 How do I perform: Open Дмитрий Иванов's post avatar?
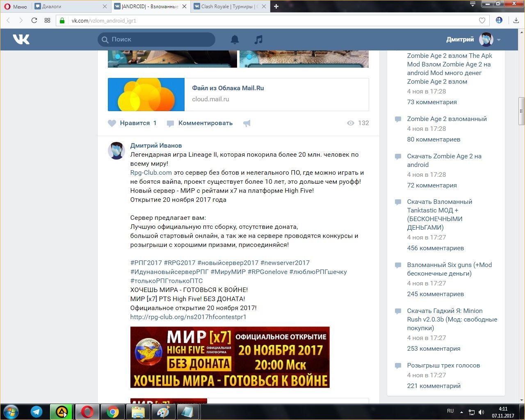coord(116,151)
